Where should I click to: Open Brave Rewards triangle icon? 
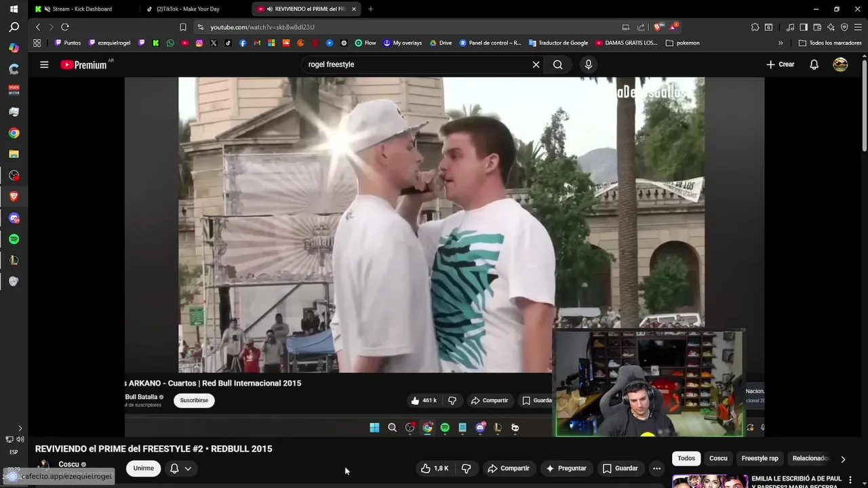tap(673, 27)
